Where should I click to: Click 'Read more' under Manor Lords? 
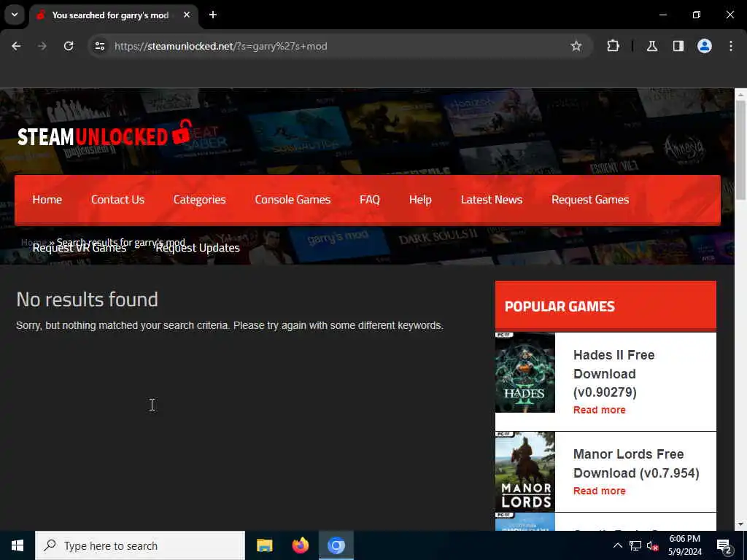[x=600, y=491]
